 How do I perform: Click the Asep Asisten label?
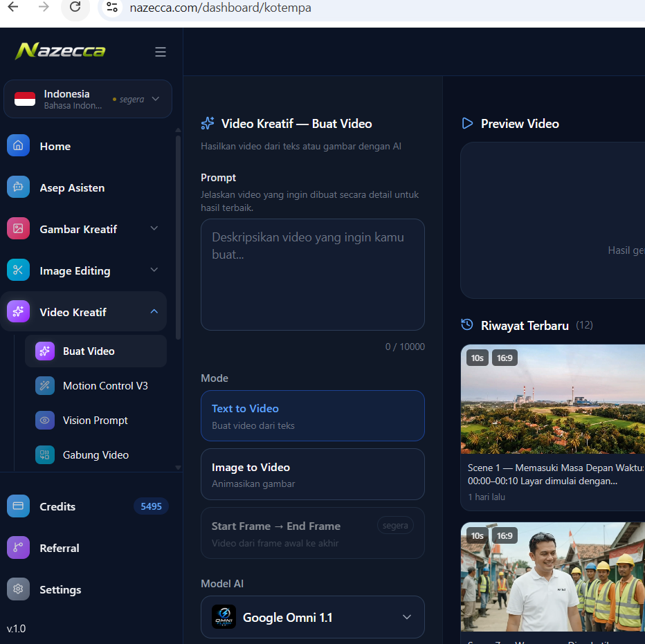click(x=72, y=188)
